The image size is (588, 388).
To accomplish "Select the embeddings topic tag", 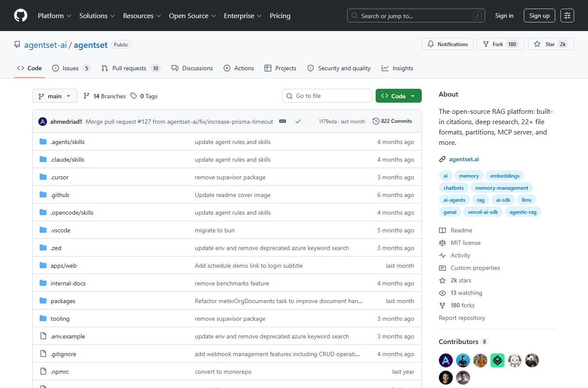I will point(505,176).
